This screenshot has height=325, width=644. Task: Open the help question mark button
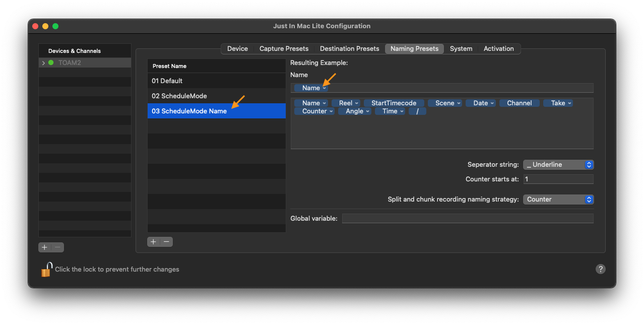[x=600, y=269]
